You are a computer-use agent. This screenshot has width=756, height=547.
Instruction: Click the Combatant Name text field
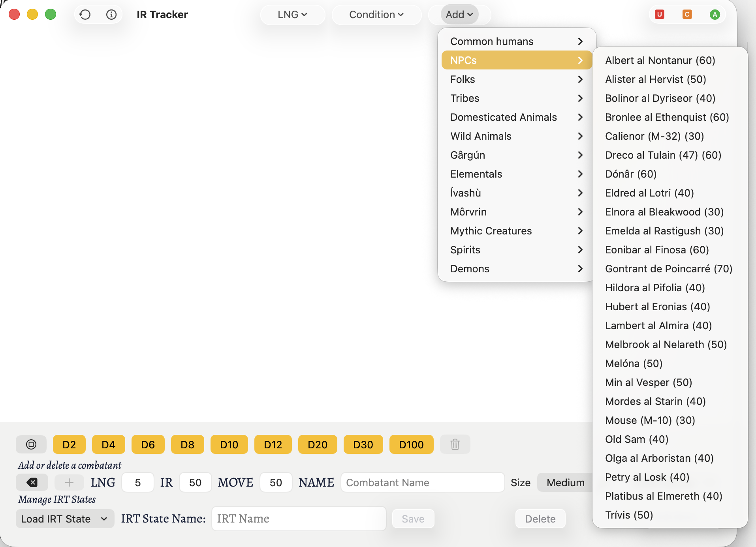423,482
